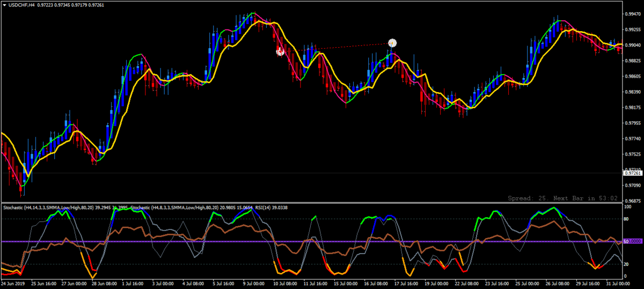The height and width of the screenshot is (289, 644).
Task: Click the 0.98825 price scale label
Action: [633, 61]
